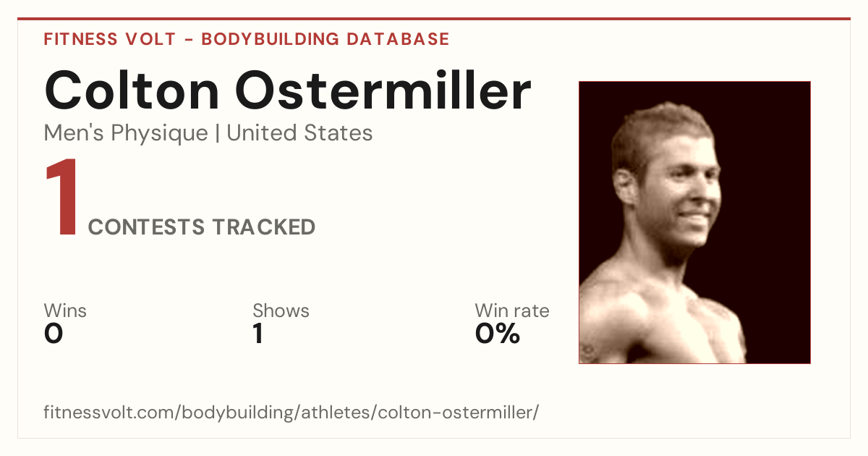Click the athlete photo thumbnail
Image resolution: width=868 pixels, height=456 pixels.
tap(694, 222)
